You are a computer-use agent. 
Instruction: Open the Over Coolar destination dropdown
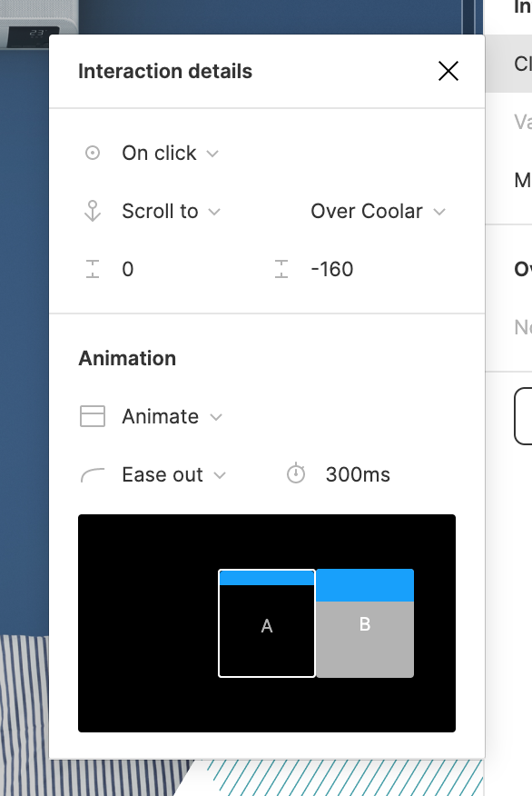coord(379,211)
